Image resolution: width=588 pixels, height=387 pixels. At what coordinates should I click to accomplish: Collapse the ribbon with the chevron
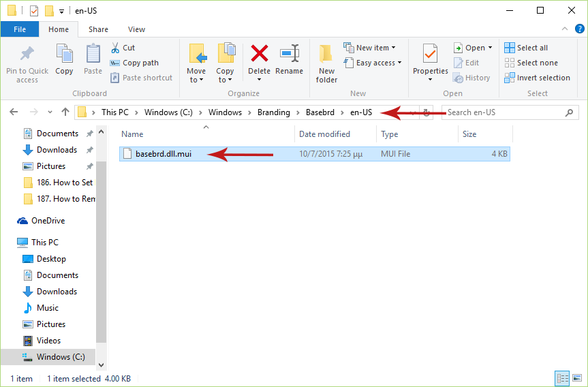tap(565, 29)
